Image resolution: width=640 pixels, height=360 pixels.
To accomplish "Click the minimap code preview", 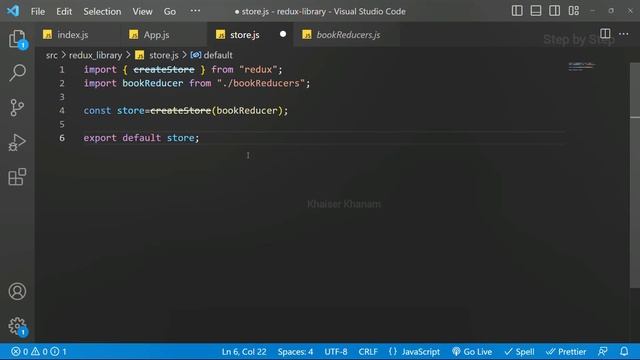I will click(x=581, y=66).
